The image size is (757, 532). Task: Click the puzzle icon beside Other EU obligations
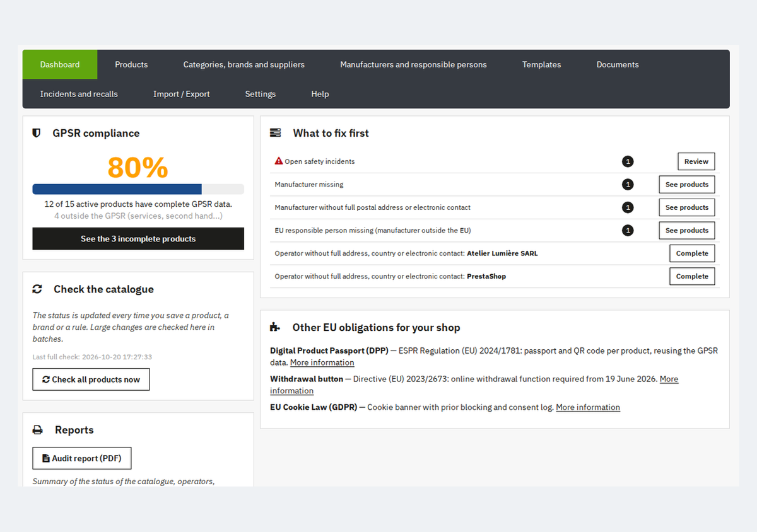[275, 328]
